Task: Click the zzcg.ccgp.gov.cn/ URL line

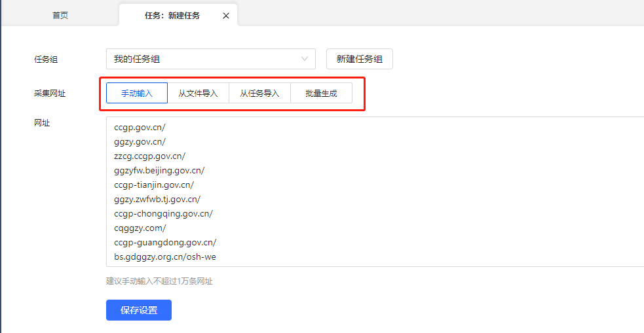Action: [x=149, y=156]
